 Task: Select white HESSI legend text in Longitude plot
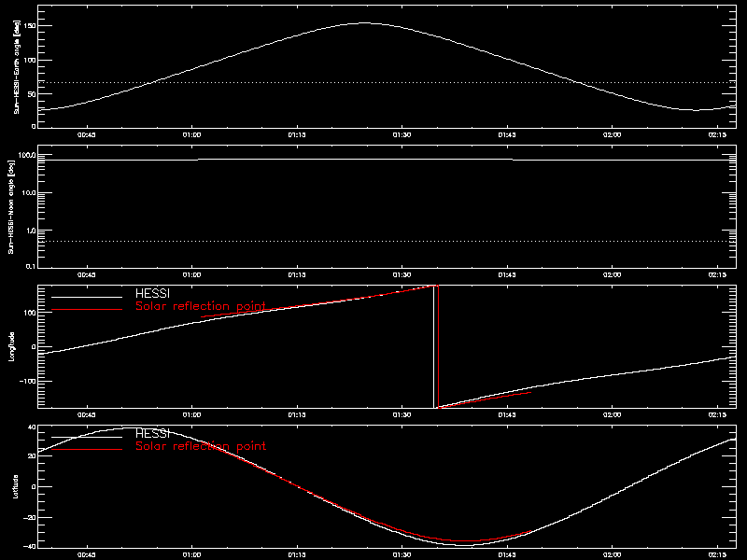tap(152, 294)
